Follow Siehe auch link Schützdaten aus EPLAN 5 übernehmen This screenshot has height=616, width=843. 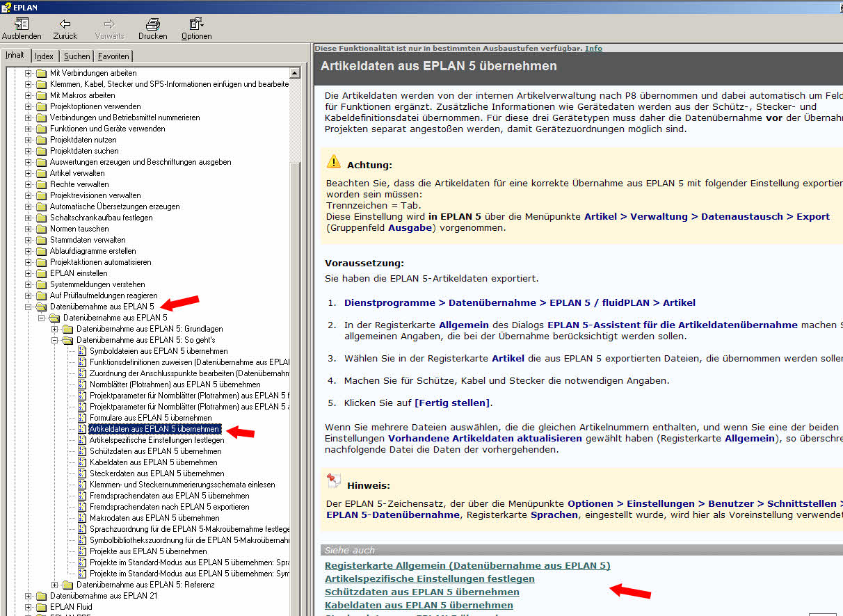point(422,592)
